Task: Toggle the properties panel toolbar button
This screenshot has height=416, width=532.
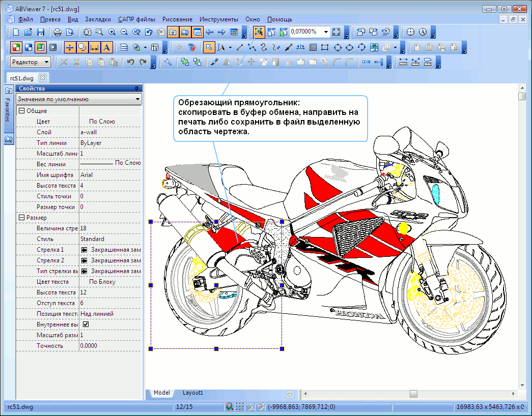Action: (197, 32)
